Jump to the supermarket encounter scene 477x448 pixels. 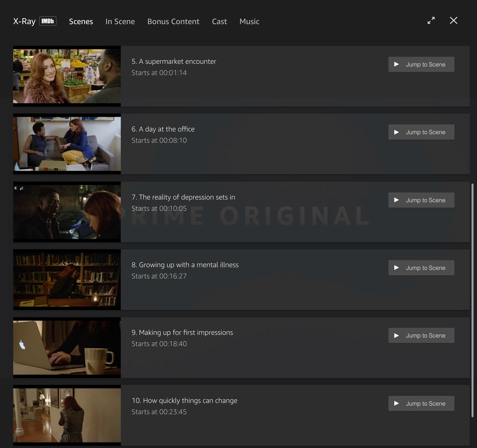coord(421,64)
